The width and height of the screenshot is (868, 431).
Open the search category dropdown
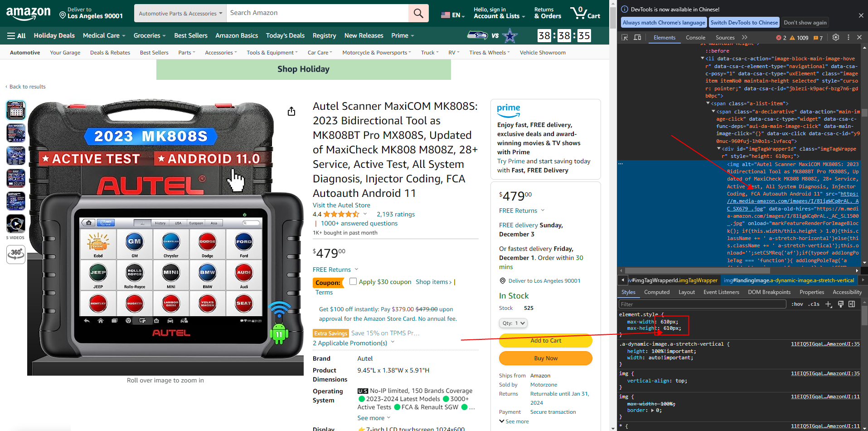tap(180, 13)
